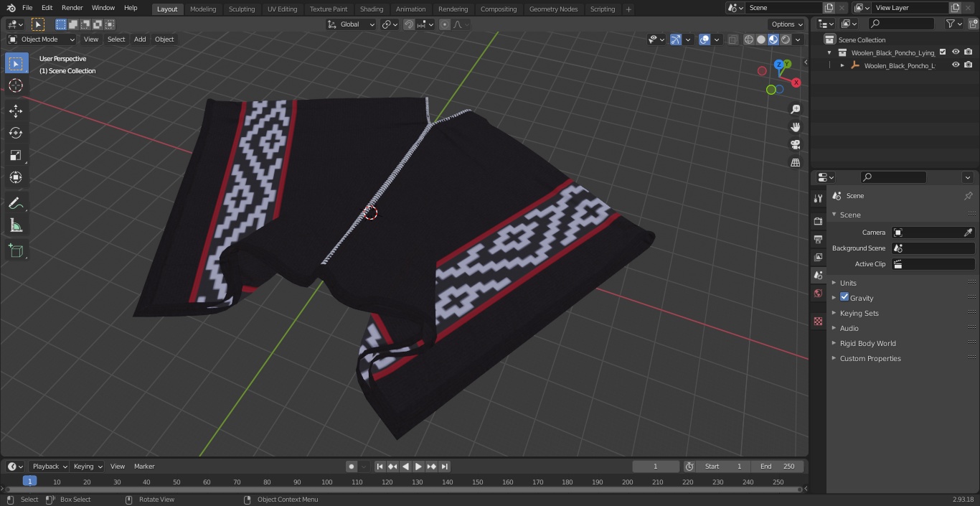980x506 pixels.
Task: Open the Texture properties tab
Action: [x=818, y=322]
